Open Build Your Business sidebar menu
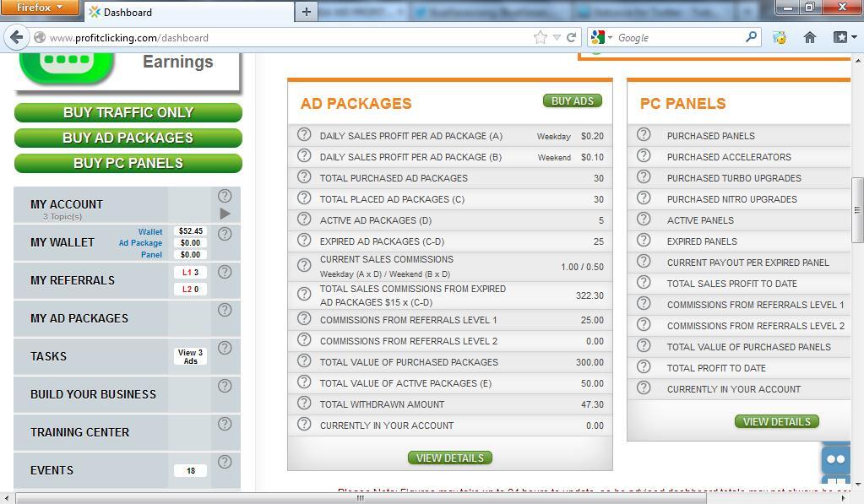The height and width of the screenshot is (504, 864). point(93,394)
